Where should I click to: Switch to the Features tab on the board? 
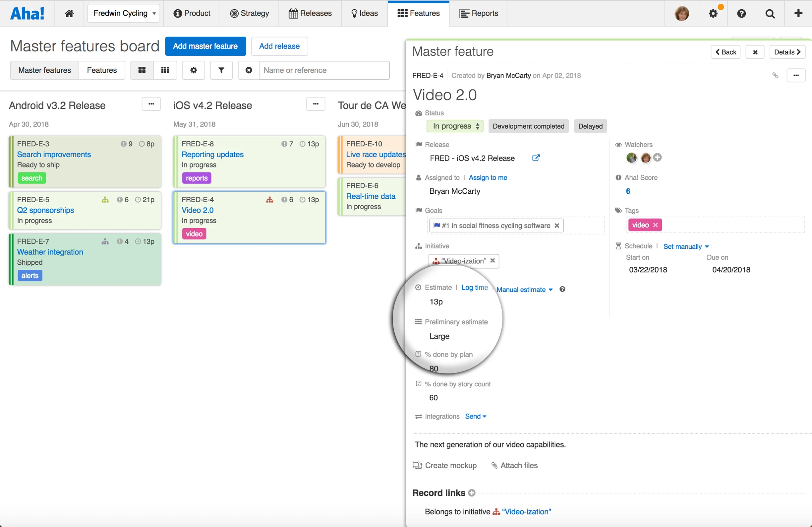[x=102, y=70]
